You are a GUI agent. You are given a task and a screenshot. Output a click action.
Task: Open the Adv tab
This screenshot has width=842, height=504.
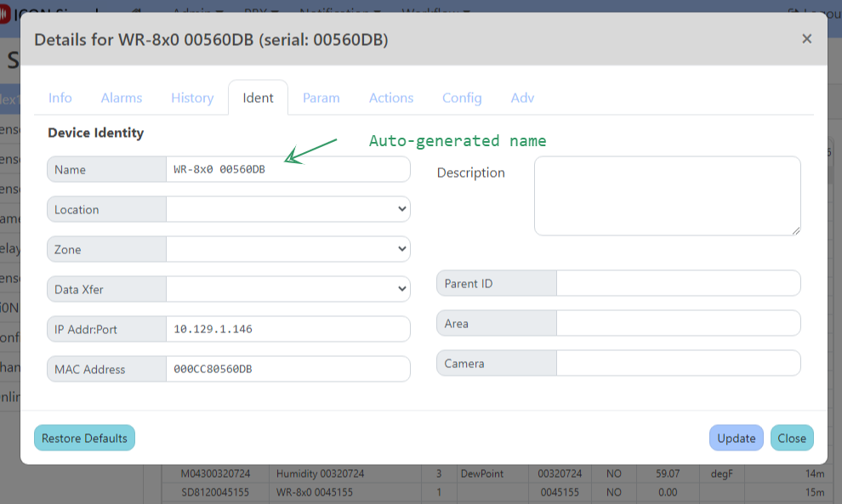click(x=522, y=98)
